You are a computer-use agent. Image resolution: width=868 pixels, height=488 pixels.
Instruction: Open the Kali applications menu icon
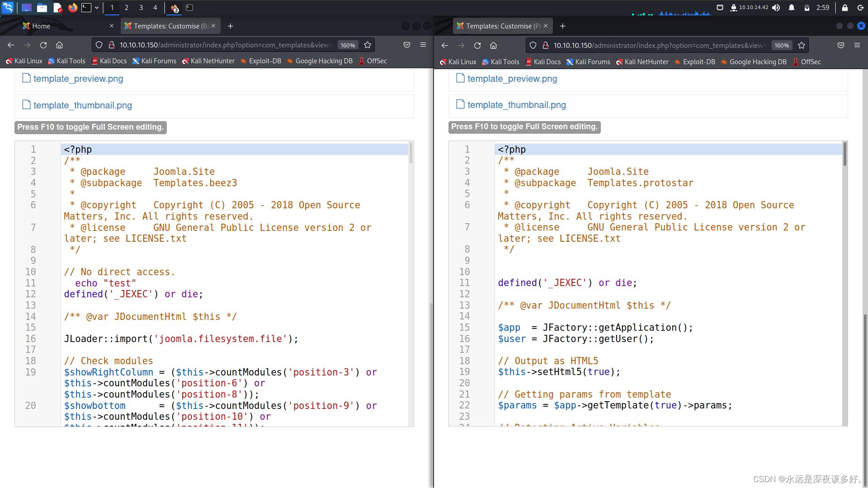(x=8, y=8)
